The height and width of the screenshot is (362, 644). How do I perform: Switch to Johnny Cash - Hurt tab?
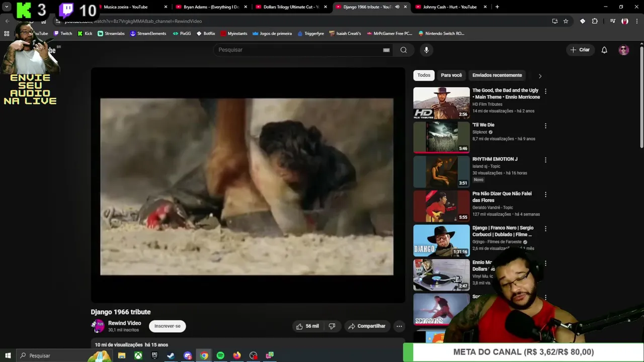(450, 7)
